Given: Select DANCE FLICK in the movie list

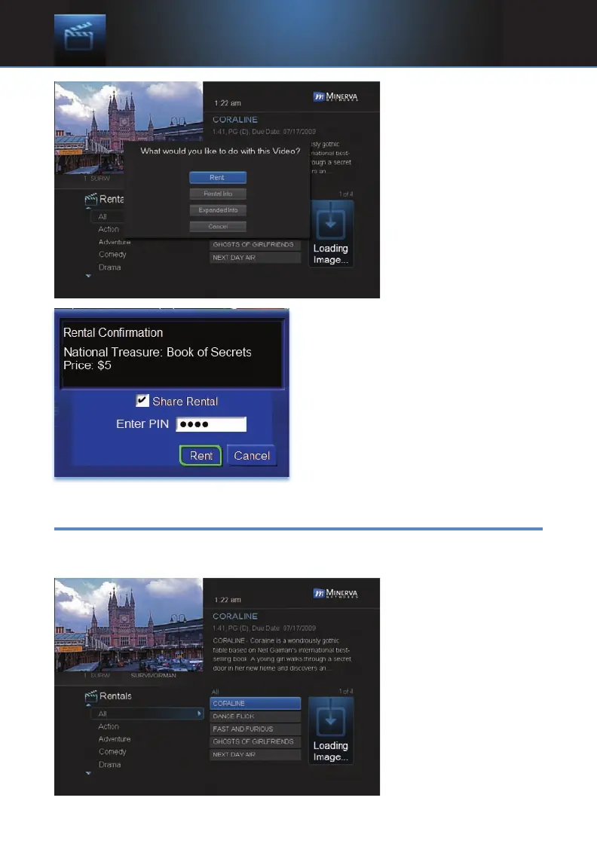Looking at the screenshot, I should [x=256, y=717].
